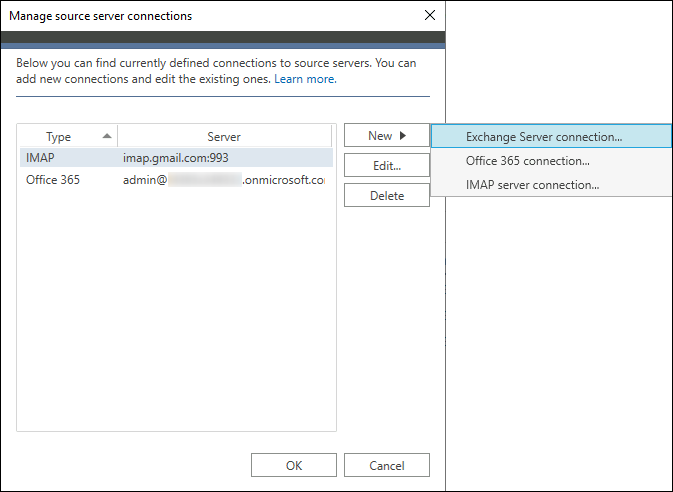Click the imap.gmail.com:993 server cell
The width and height of the screenshot is (673, 492).
[176, 158]
